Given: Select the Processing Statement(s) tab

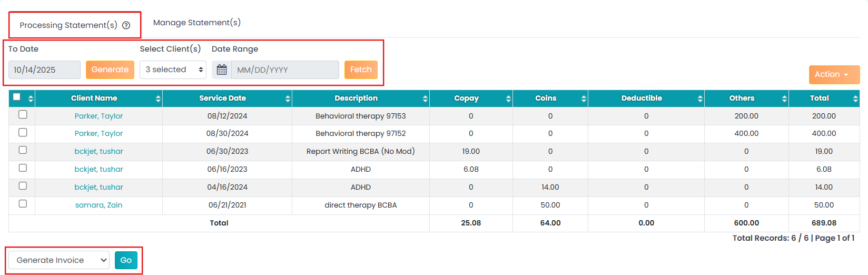Looking at the screenshot, I should coord(68,25).
